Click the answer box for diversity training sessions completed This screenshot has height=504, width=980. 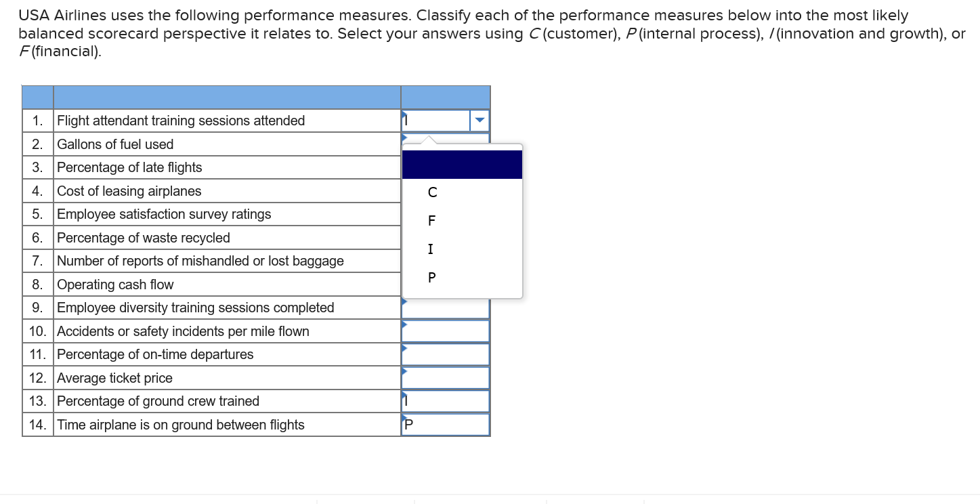(445, 308)
